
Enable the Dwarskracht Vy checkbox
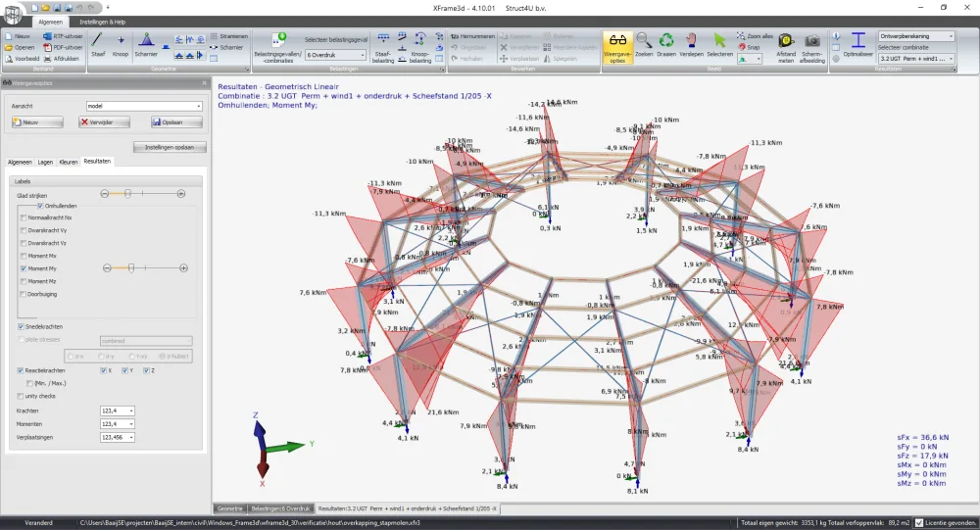[24, 230]
